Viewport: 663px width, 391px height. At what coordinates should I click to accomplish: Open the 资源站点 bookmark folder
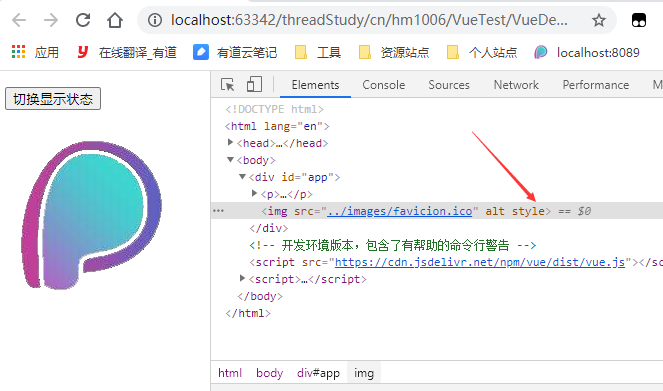pyautogui.click(x=394, y=52)
